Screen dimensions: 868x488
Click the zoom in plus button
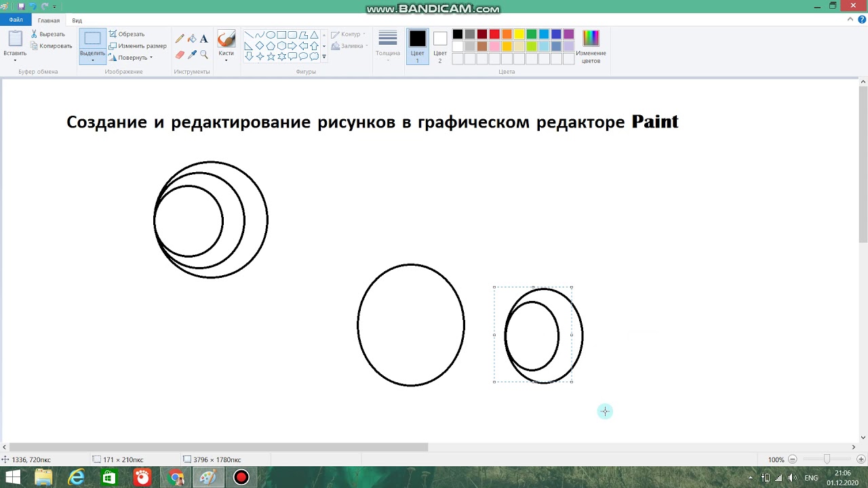(861, 460)
